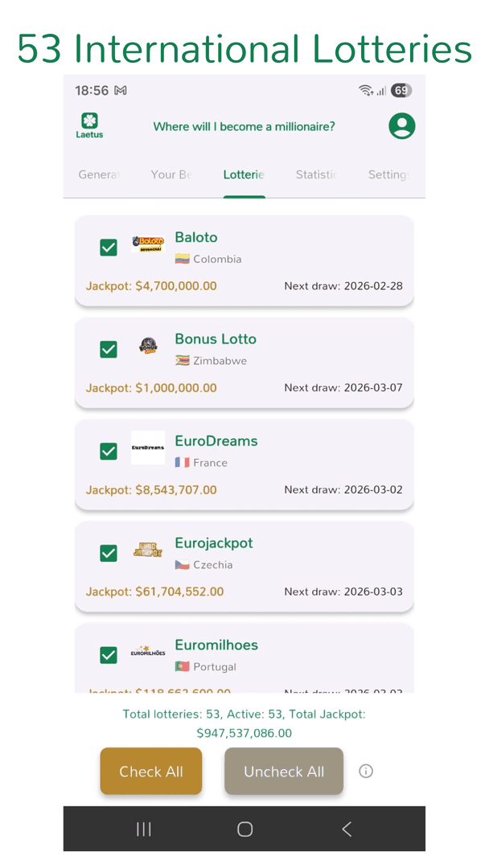Tap the Bonus Lotto logo icon
The height and width of the screenshot is (868, 489).
148,346
